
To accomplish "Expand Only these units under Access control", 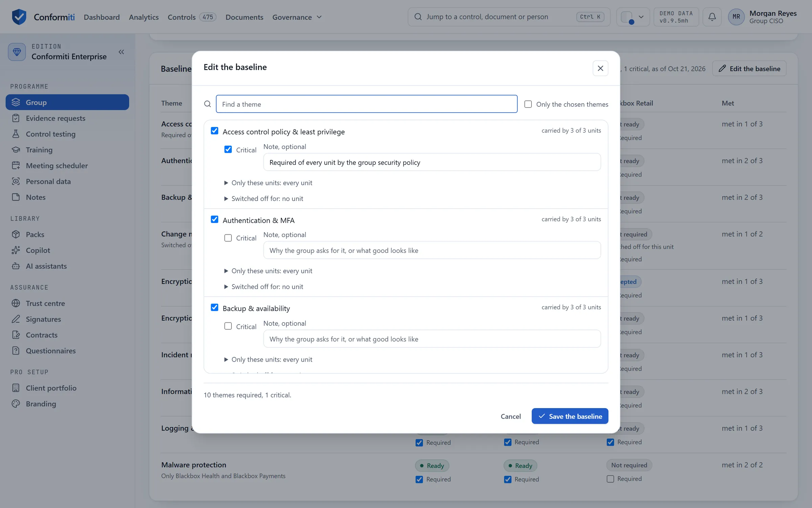I will click(x=268, y=183).
